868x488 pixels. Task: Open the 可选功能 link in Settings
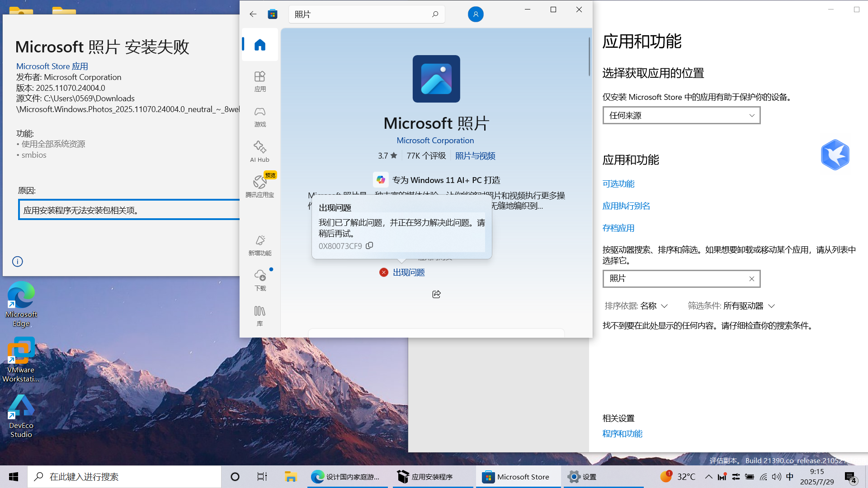pos(618,183)
